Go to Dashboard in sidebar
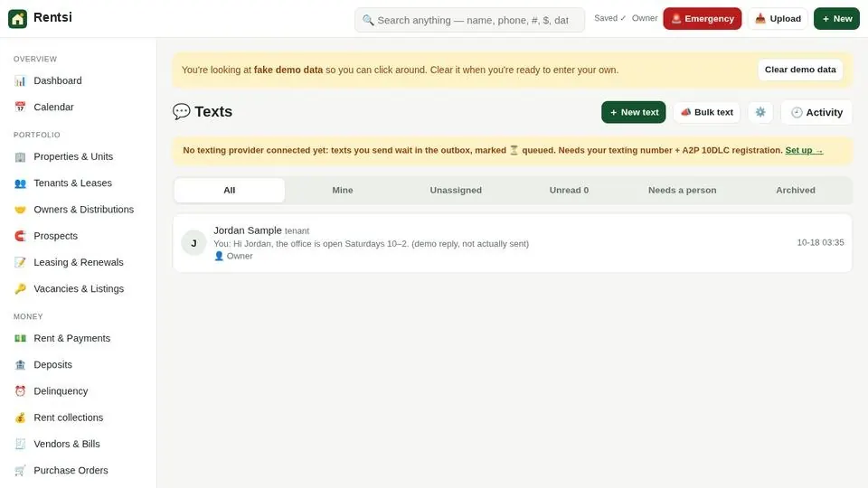Image resolution: width=868 pixels, height=488 pixels. tap(78, 80)
